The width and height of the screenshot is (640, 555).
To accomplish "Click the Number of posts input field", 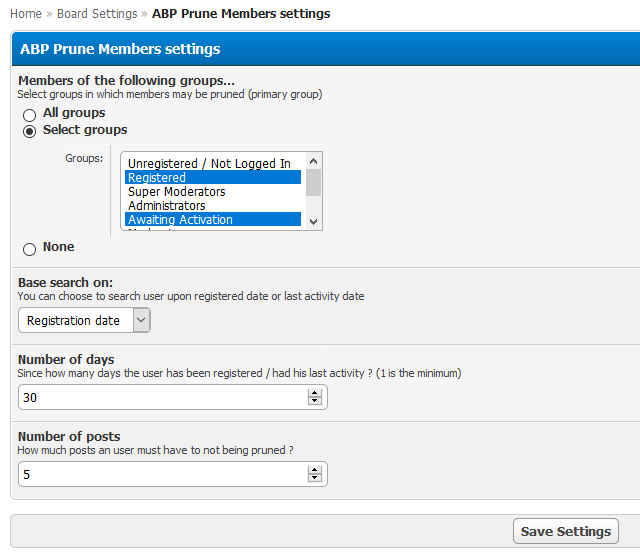I will point(162,474).
